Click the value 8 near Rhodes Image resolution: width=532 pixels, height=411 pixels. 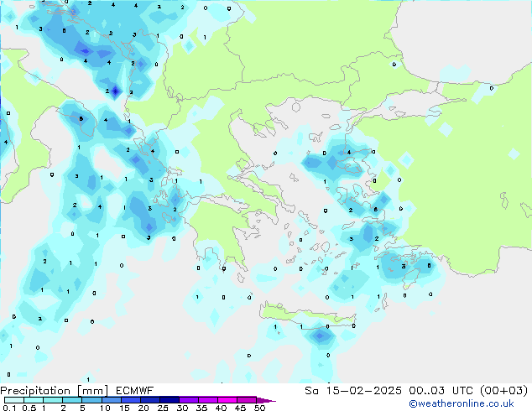point(430,265)
